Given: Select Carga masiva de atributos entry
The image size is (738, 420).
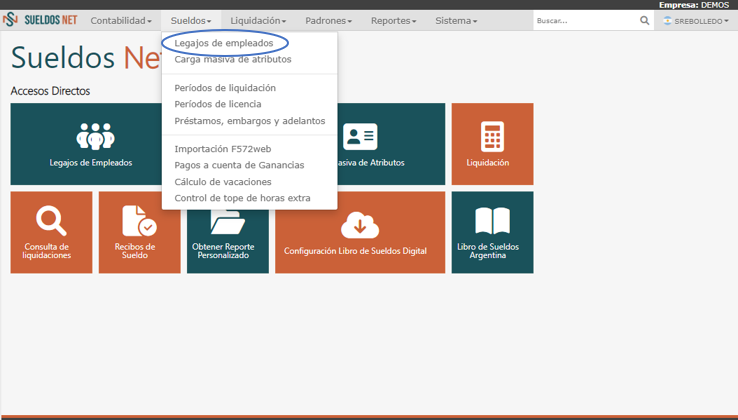Looking at the screenshot, I should (233, 59).
